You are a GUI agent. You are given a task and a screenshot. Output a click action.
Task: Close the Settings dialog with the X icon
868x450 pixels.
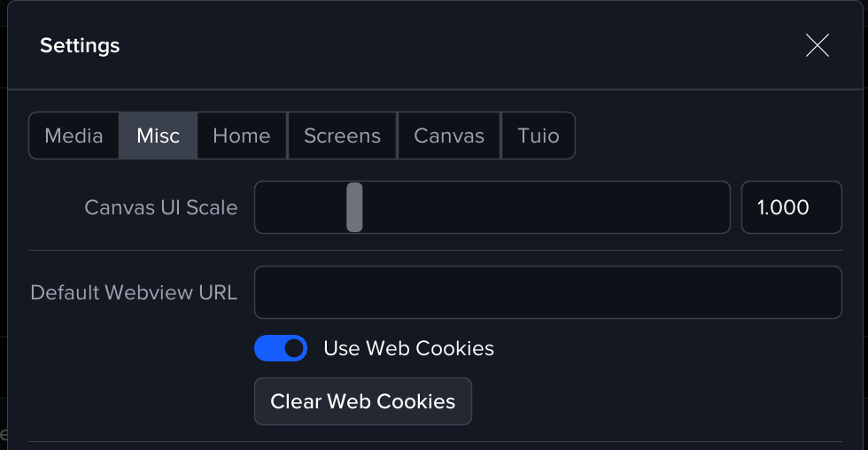click(817, 45)
